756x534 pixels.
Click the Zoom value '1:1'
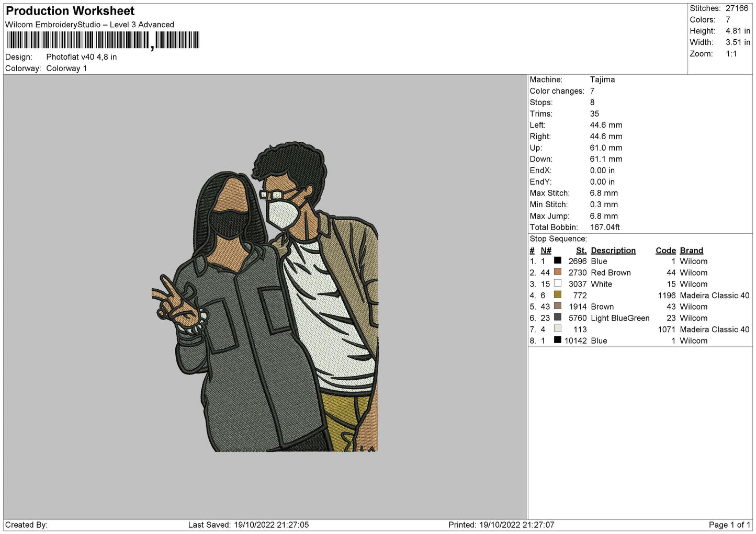731,54
